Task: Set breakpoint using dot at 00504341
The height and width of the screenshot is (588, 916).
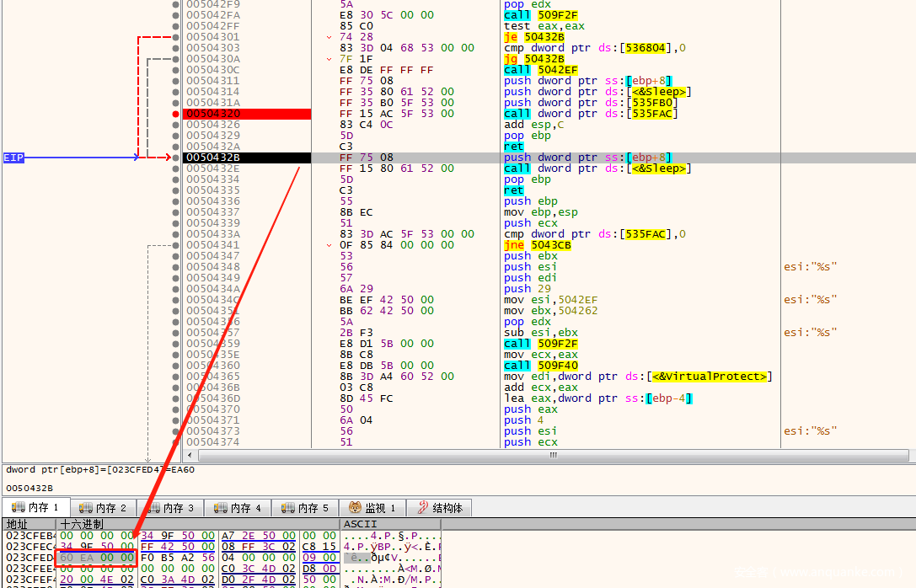Action: [175, 245]
